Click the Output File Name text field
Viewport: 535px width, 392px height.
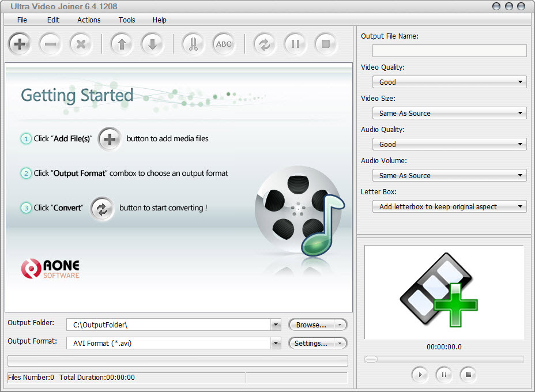point(449,51)
